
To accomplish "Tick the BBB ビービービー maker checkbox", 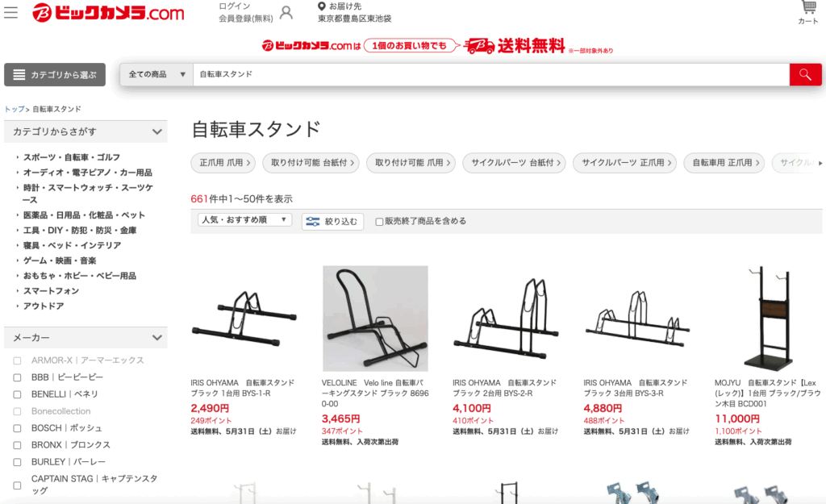I will 18,377.
